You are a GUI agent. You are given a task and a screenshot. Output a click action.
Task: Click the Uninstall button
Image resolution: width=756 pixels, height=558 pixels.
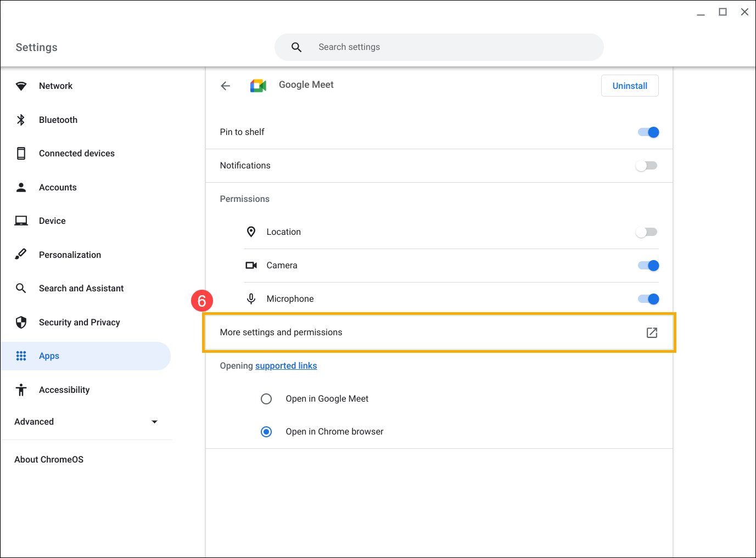pyautogui.click(x=630, y=86)
